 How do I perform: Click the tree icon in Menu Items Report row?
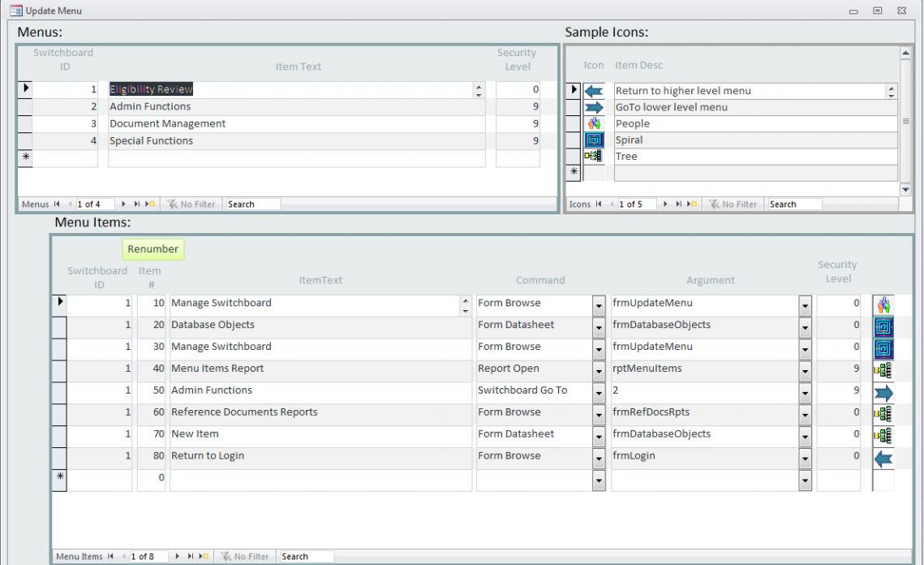pyautogui.click(x=883, y=371)
